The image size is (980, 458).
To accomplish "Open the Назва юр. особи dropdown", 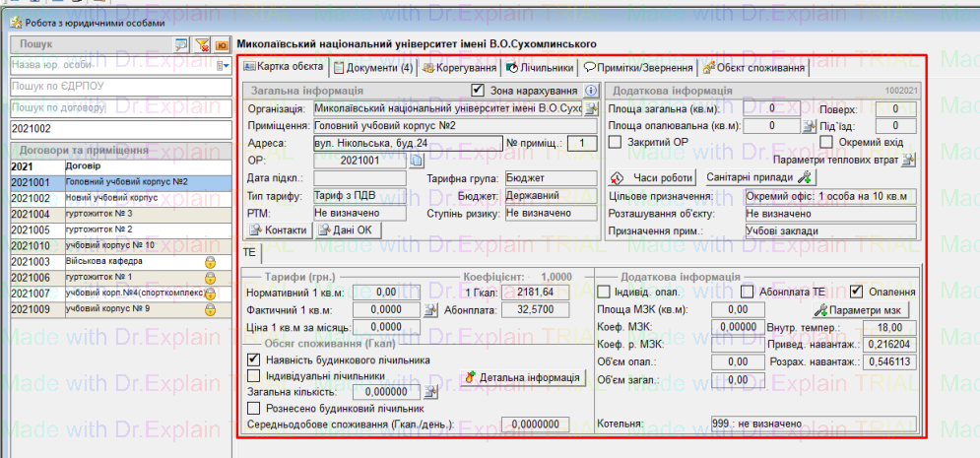I will click(224, 66).
